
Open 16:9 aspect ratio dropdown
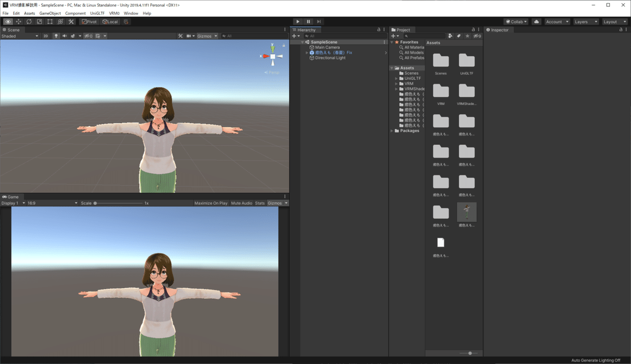(x=52, y=203)
